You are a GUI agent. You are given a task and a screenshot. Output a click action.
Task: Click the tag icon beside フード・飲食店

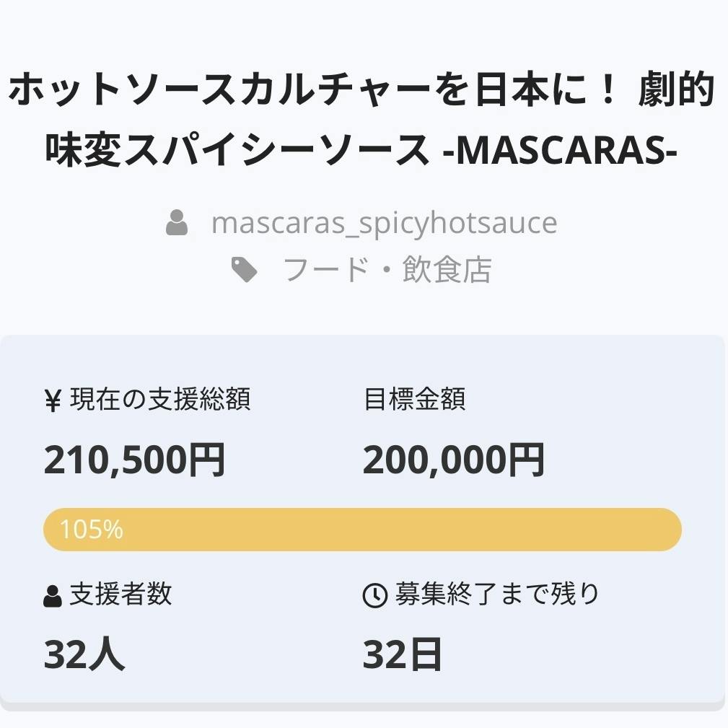(245, 270)
